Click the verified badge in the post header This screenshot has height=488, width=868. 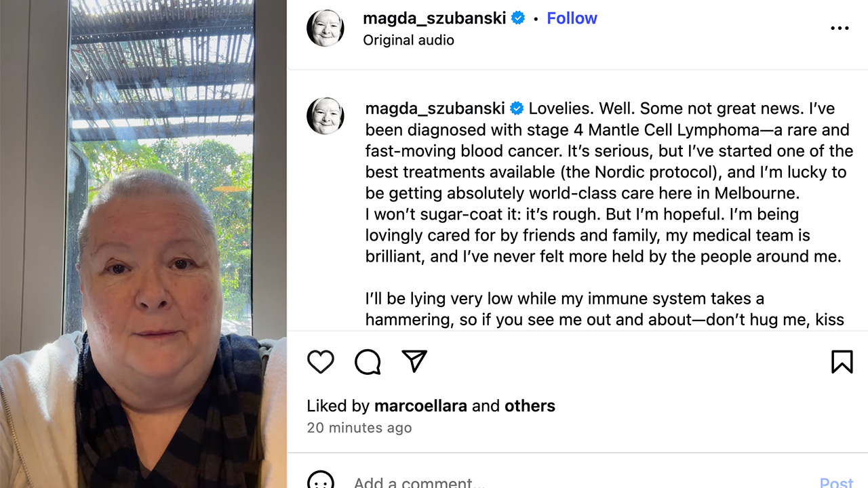pyautogui.click(x=518, y=18)
